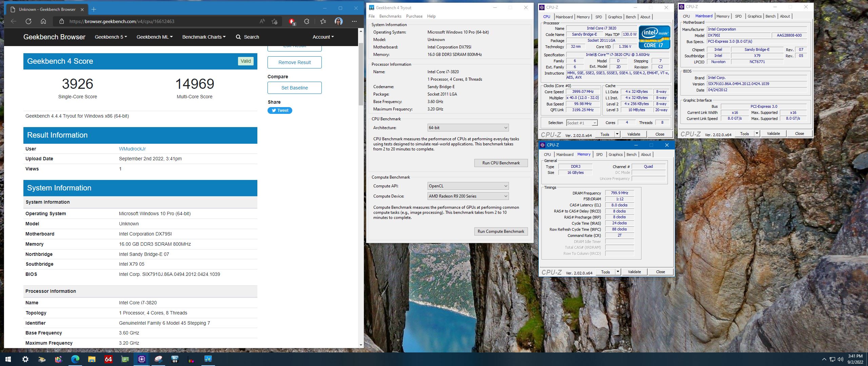Viewport: 868px width, 366px height.
Task: Open Snipping Tool from the taskbar
Action: click(x=158, y=359)
